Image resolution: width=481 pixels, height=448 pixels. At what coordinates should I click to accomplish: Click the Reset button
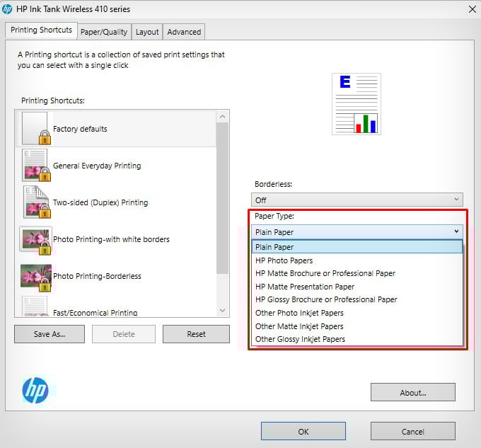coord(196,334)
